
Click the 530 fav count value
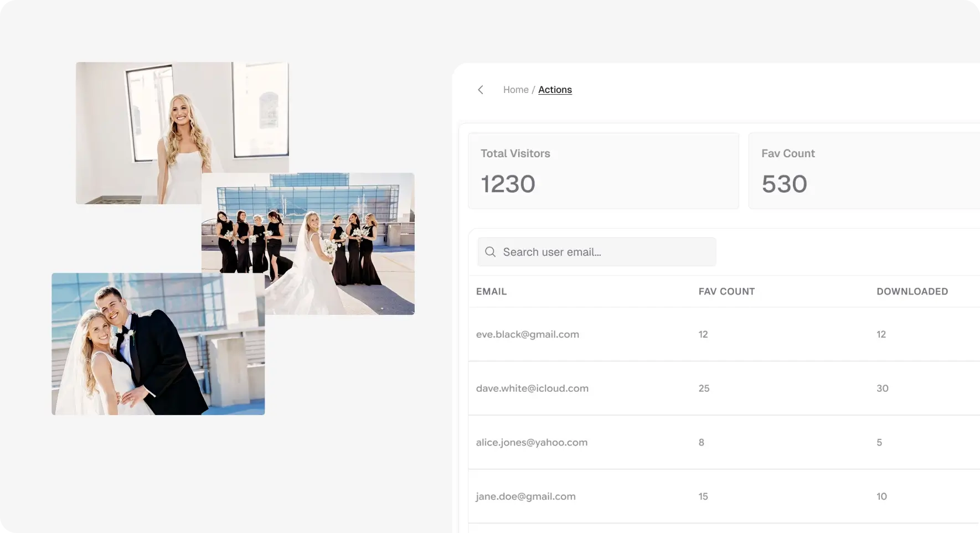(x=784, y=184)
